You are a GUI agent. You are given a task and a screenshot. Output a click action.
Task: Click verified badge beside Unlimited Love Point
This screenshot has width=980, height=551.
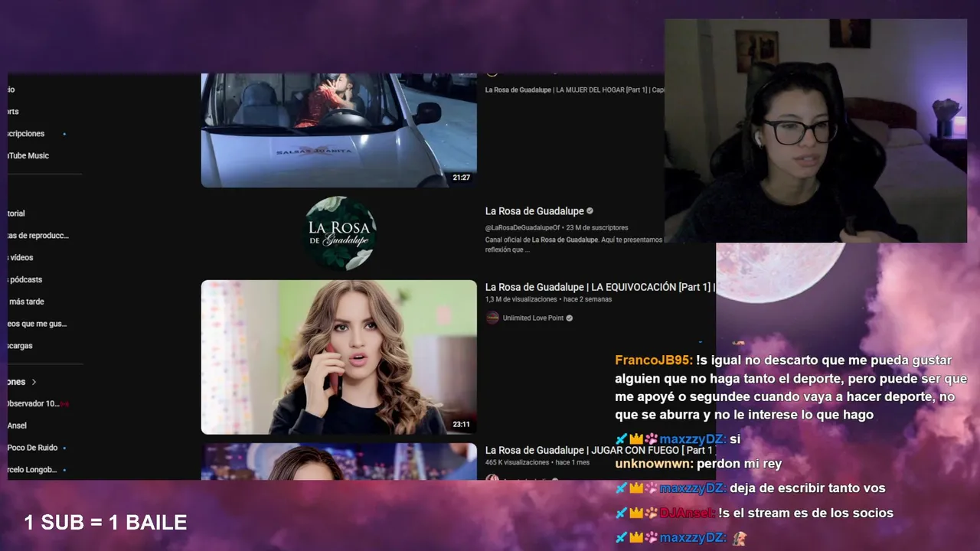pyautogui.click(x=569, y=318)
